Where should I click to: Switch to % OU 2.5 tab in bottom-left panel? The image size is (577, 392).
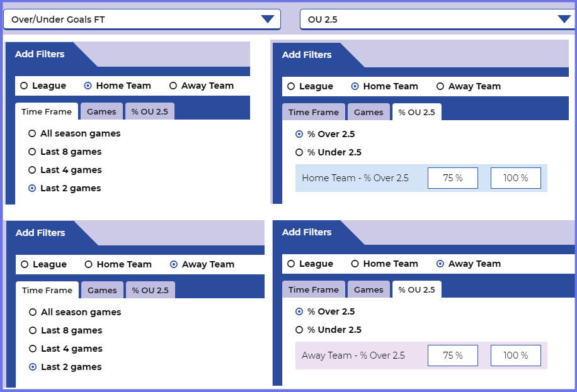tap(151, 290)
